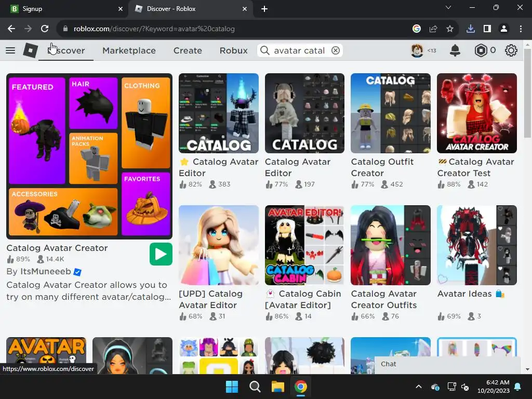Reload the page
The image size is (532, 399).
click(x=45, y=29)
